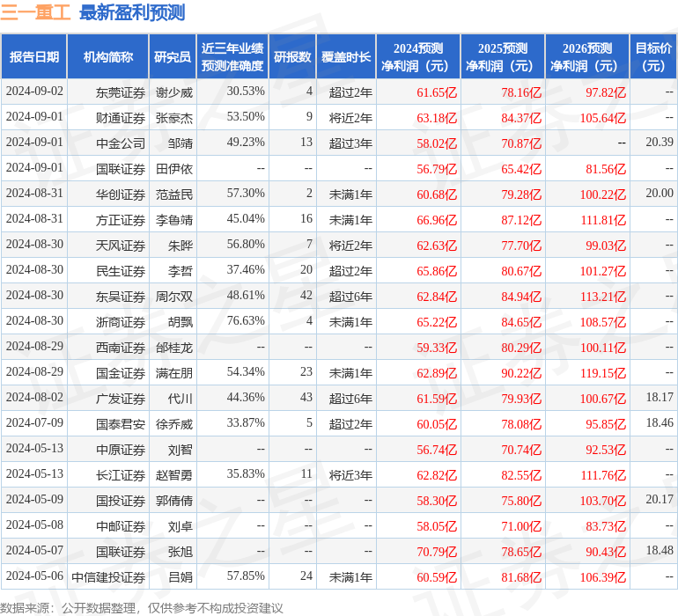Click the 三一重工 title text
The height and width of the screenshot is (616, 678).
pyautogui.click(x=35, y=12)
